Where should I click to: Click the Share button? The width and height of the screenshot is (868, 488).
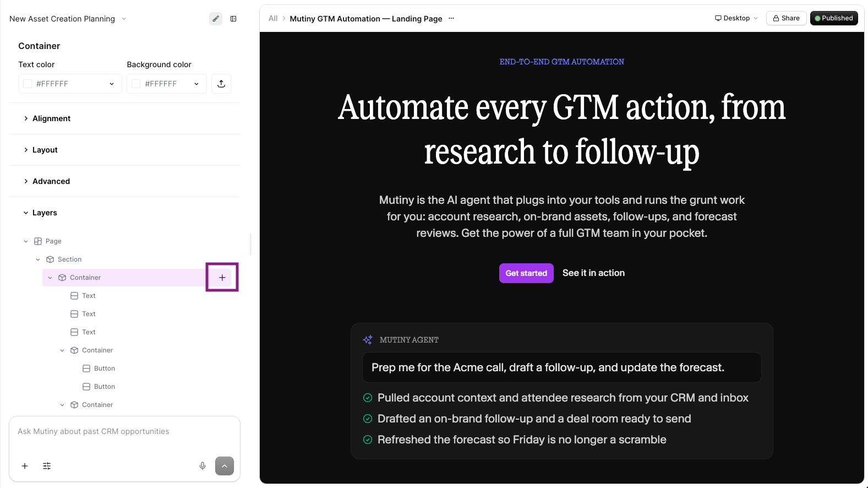(x=787, y=18)
